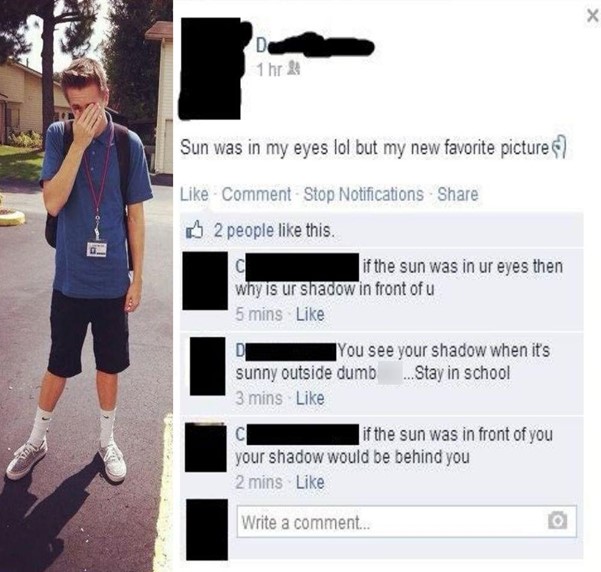This screenshot has height=572, width=601.
Task: Click the camera icon in comment box
Action: point(557,520)
